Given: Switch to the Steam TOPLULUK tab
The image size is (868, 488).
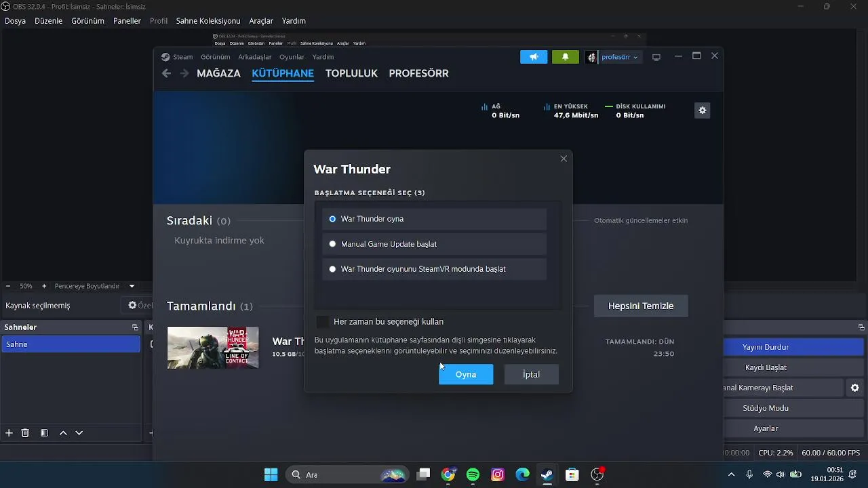Looking at the screenshot, I should [x=351, y=73].
